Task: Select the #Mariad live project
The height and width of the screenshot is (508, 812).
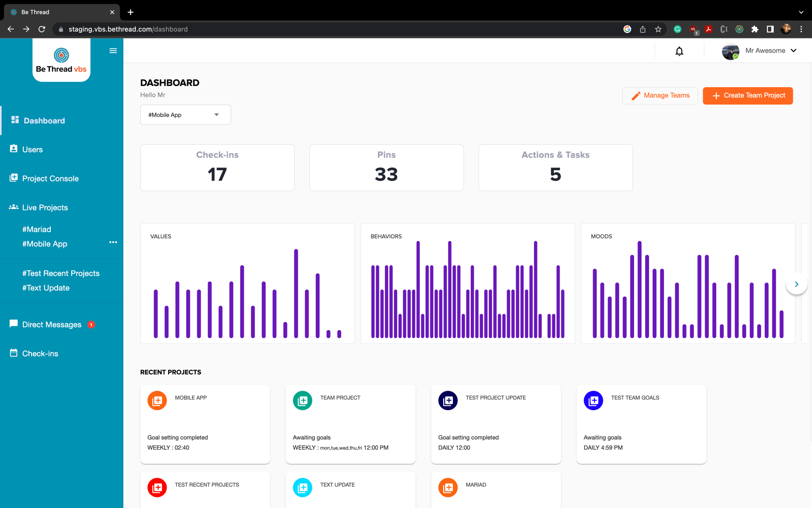Action: point(37,229)
